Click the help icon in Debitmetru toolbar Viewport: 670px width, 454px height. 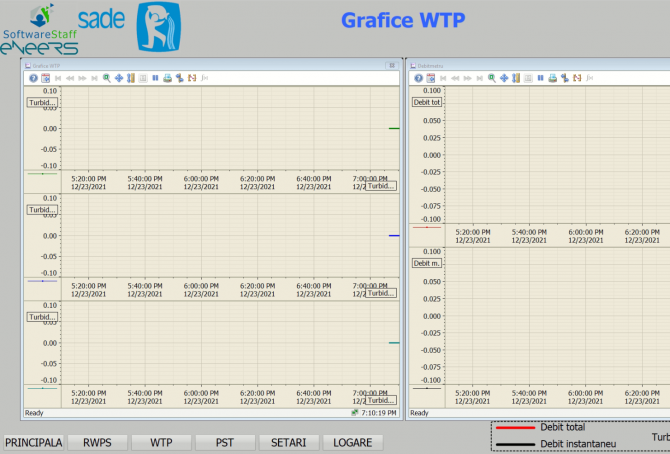418,78
